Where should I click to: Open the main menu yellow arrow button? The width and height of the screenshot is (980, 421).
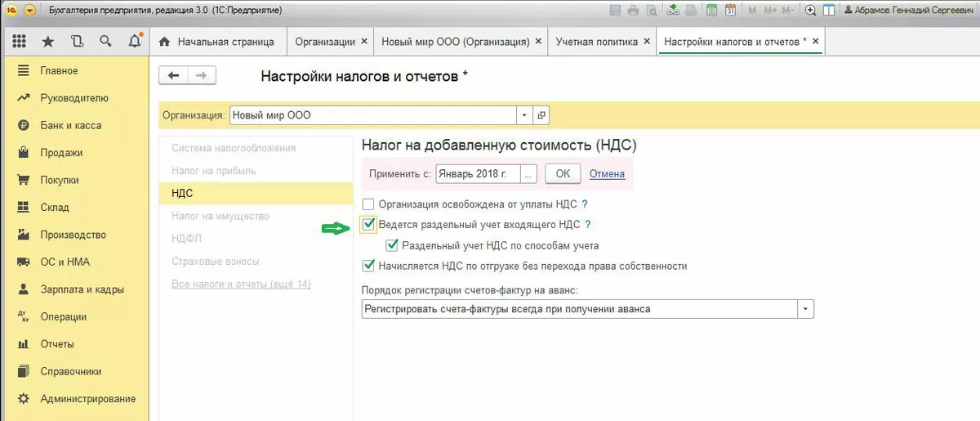coord(29,11)
